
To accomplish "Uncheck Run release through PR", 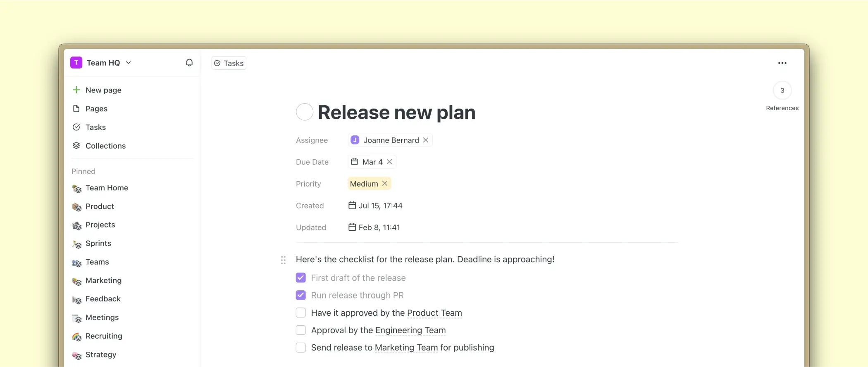I will [301, 295].
